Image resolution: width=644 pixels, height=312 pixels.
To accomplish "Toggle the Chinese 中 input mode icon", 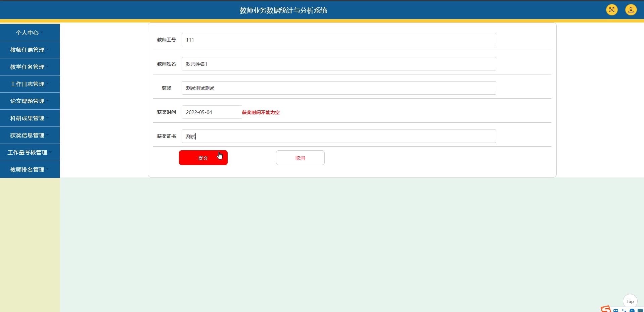I will [616, 310].
